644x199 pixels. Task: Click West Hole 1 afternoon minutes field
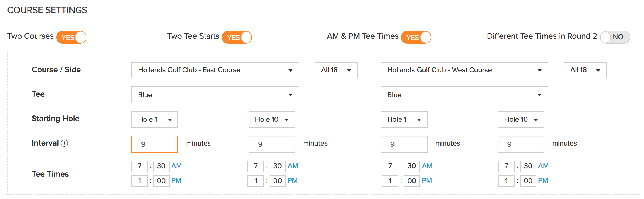pyautogui.click(x=412, y=181)
